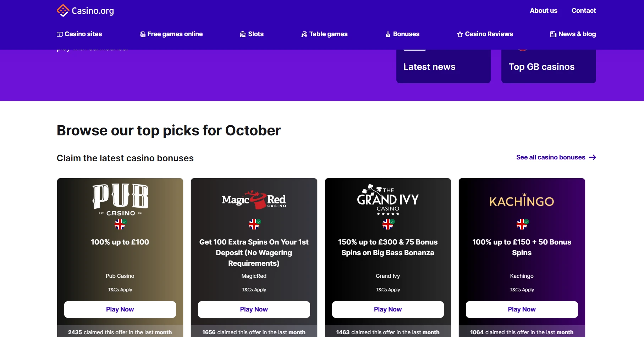Click the Casino sites nav icon
Viewport: 644px width, 337px height.
tap(60, 34)
